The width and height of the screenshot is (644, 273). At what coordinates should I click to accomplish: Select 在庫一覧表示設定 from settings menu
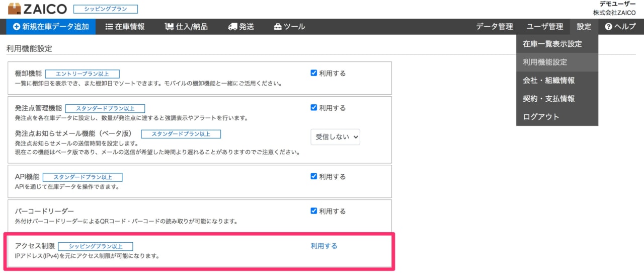pyautogui.click(x=552, y=44)
